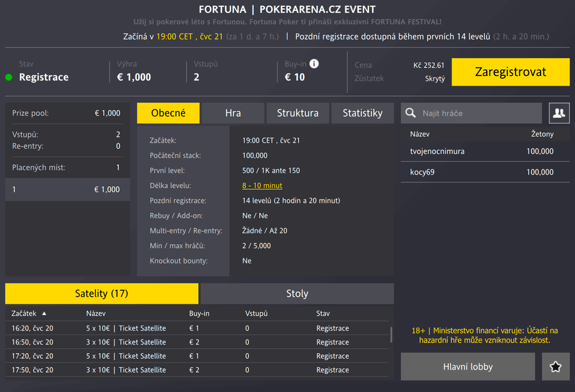Click the Pozdní registrace value 14 levelů
Viewport: 575px width, 392px height.
point(291,201)
